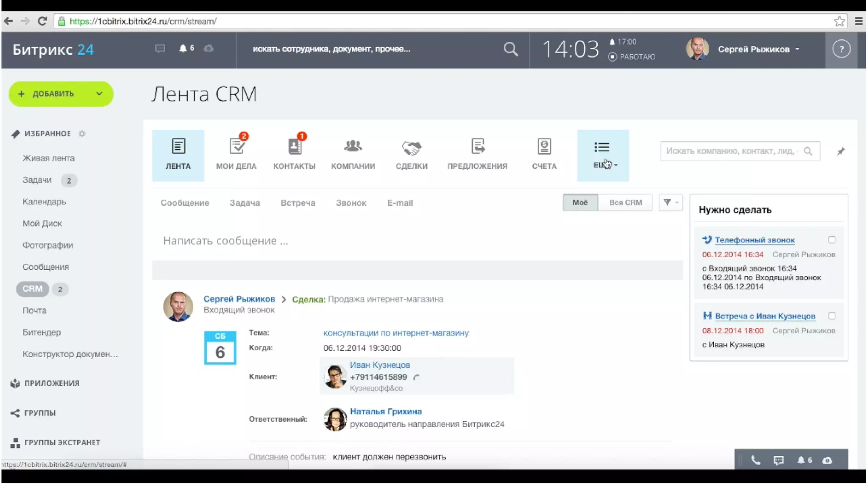868x488 pixels.
Task: Click the pin icon beside CRM search
Action: click(x=840, y=151)
